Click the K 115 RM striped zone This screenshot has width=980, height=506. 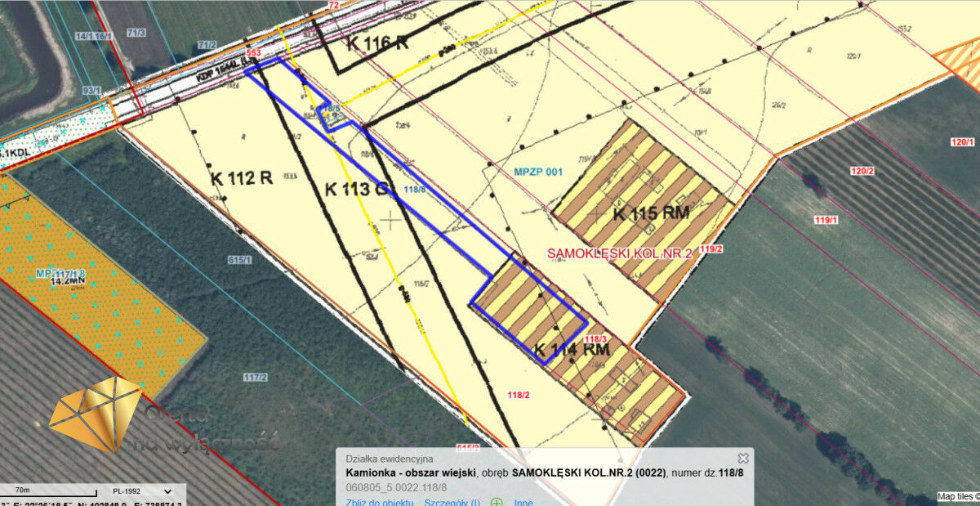coord(651,213)
